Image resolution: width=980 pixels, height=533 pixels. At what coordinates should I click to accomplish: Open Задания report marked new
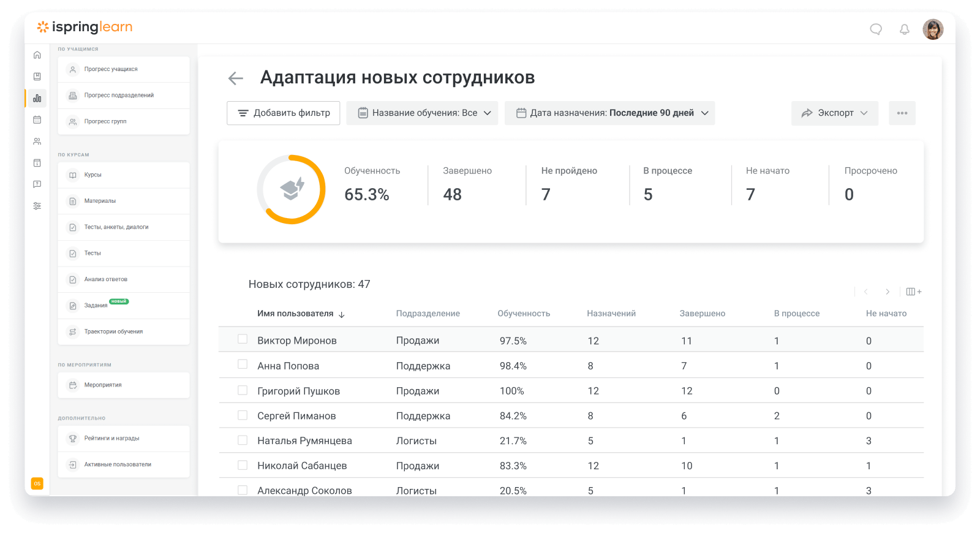[124, 306]
